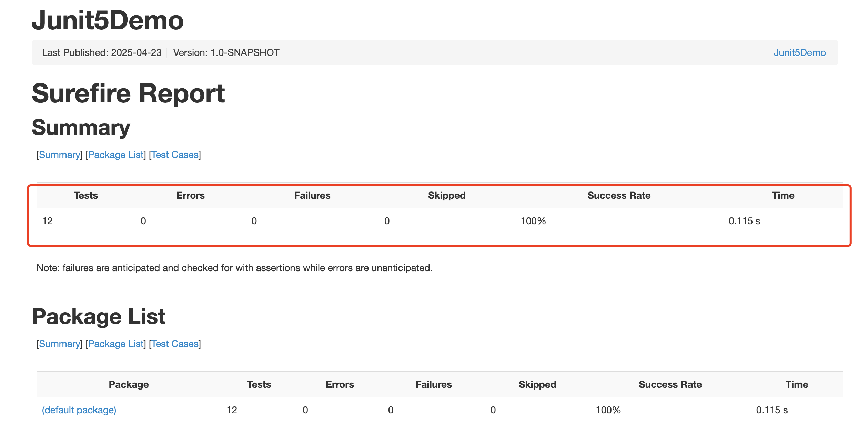Click the 0.115 s time value in Summary table
Viewport: 868px width, 443px height.
(x=744, y=221)
